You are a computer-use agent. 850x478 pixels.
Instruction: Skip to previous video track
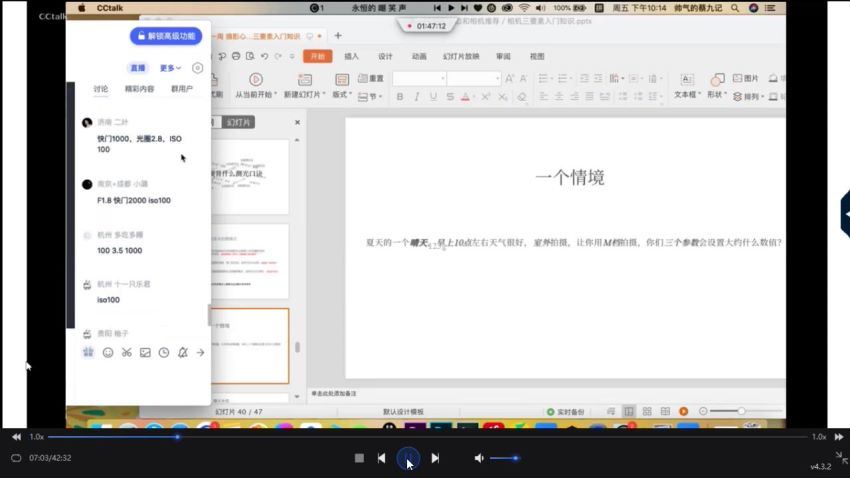[381, 458]
